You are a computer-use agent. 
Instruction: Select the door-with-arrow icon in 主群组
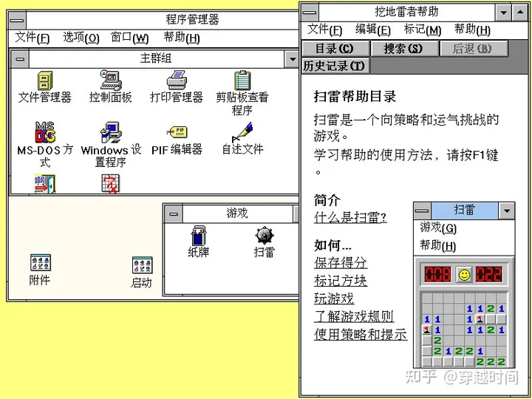(x=45, y=184)
